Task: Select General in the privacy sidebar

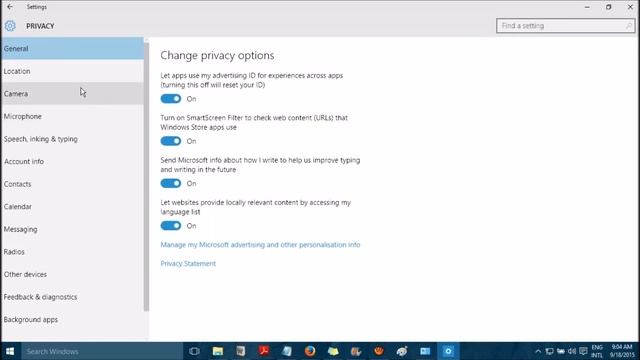Action: pos(72,49)
